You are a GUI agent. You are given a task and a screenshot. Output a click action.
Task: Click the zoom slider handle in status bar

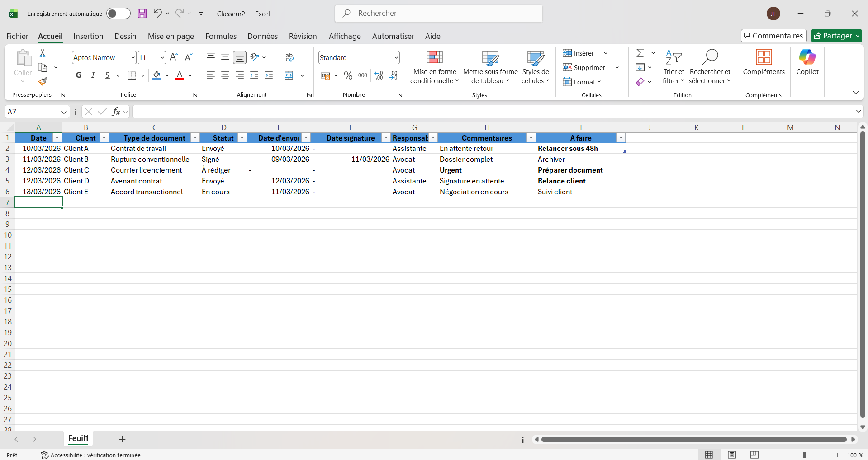click(804, 455)
